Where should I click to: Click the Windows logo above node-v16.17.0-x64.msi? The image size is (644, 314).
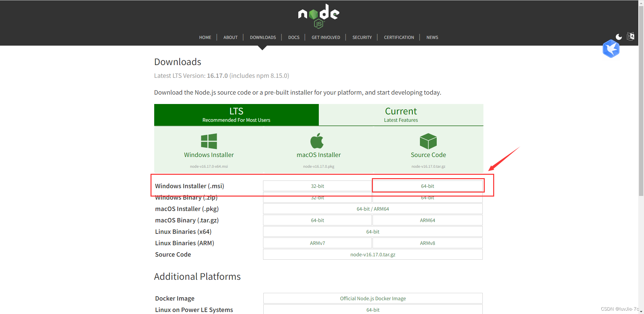pyautogui.click(x=209, y=141)
